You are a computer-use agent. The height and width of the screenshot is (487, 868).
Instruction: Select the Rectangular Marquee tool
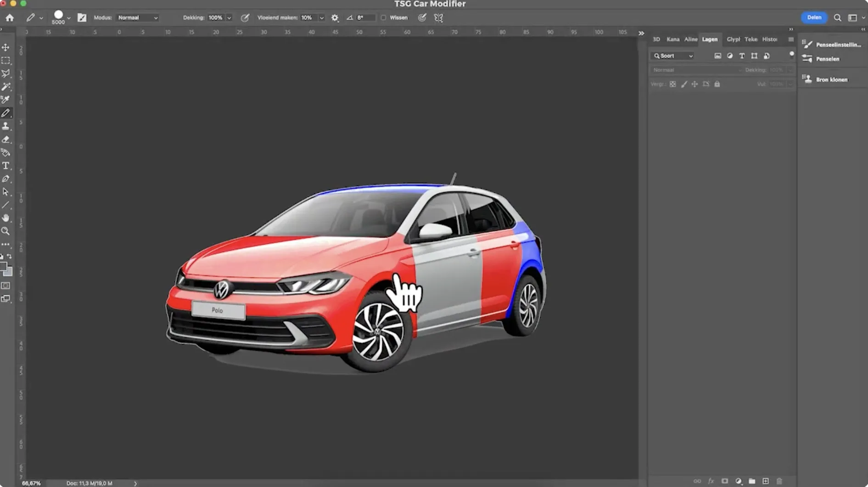(6, 61)
